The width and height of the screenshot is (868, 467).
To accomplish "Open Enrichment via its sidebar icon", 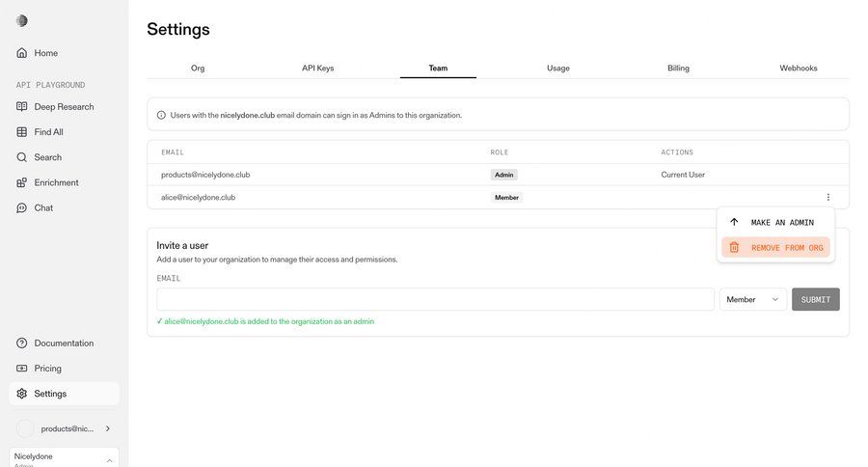I will tap(22, 182).
